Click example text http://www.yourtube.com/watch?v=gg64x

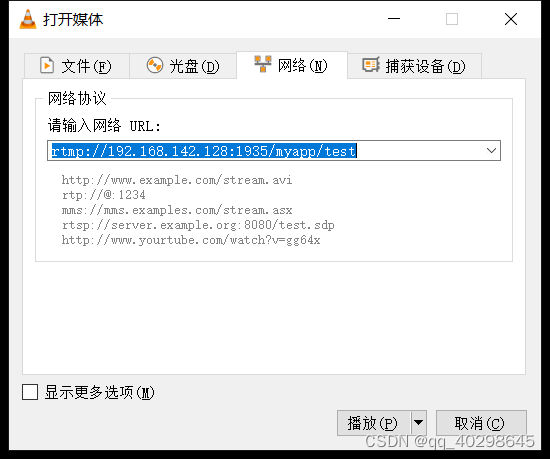(x=191, y=240)
